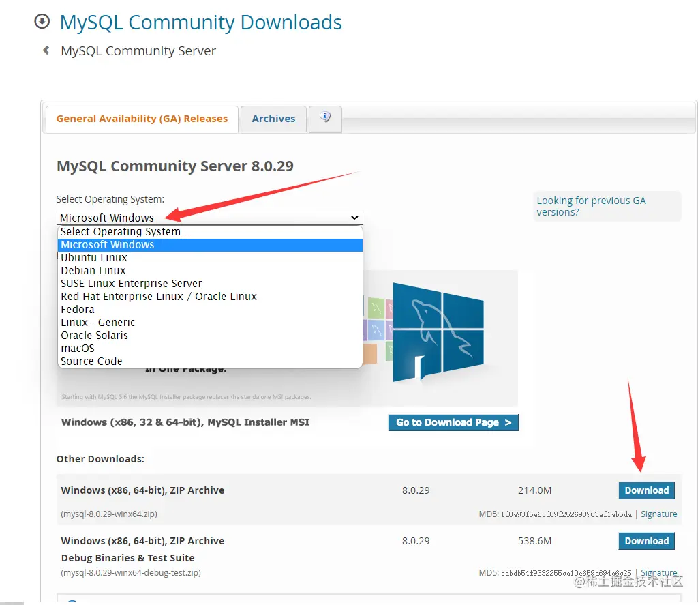Select Fedora option
The width and height of the screenshot is (700, 605).
210,310
